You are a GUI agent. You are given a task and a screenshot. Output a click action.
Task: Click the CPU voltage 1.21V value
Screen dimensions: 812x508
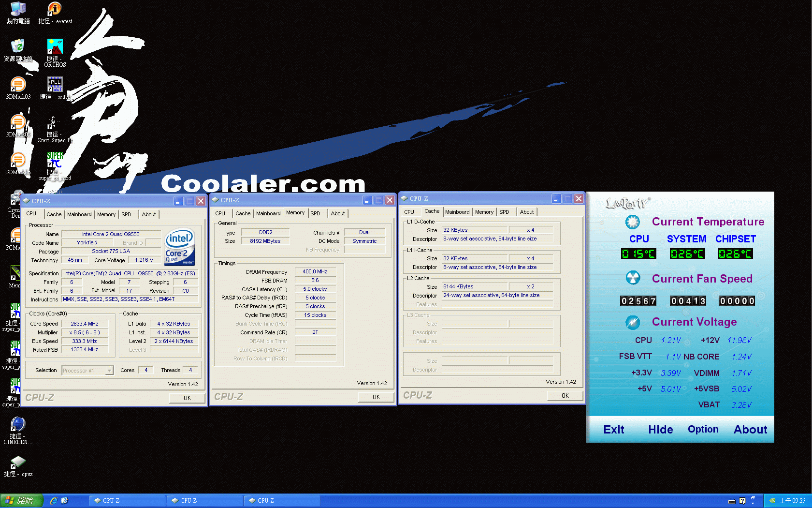coord(671,341)
